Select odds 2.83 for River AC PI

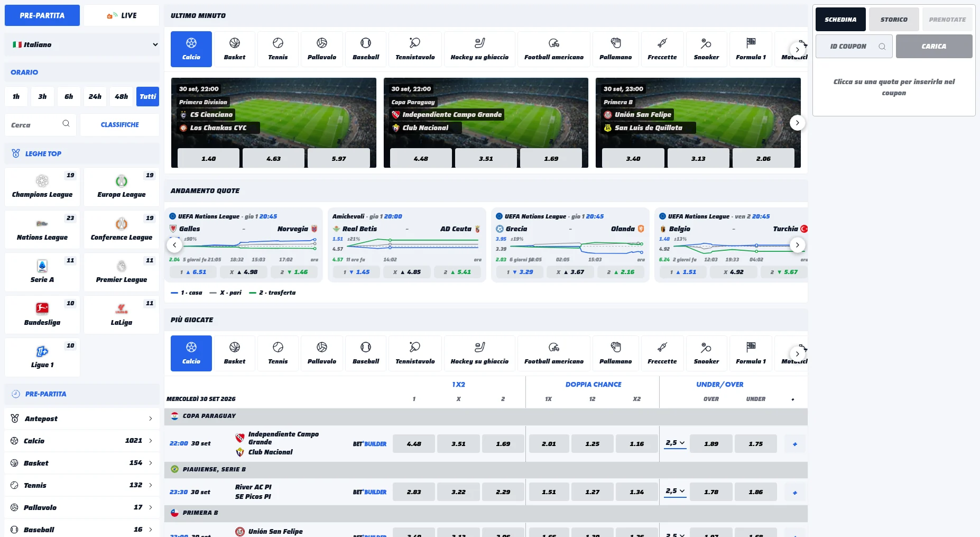coord(414,492)
